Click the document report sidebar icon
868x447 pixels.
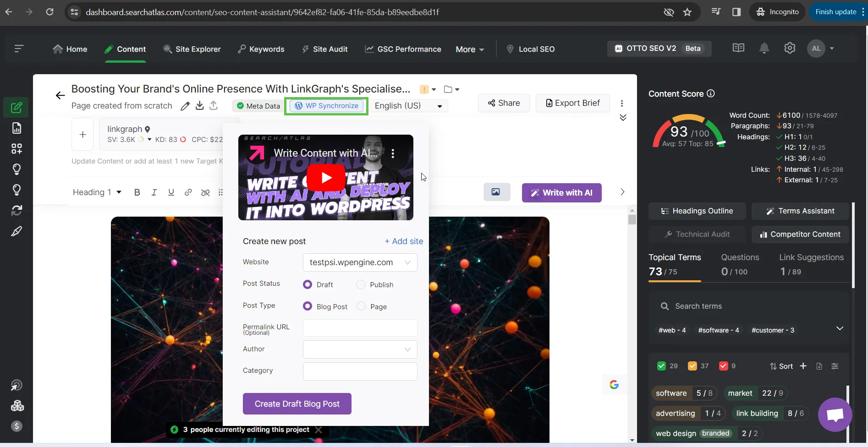pyautogui.click(x=16, y=128)
